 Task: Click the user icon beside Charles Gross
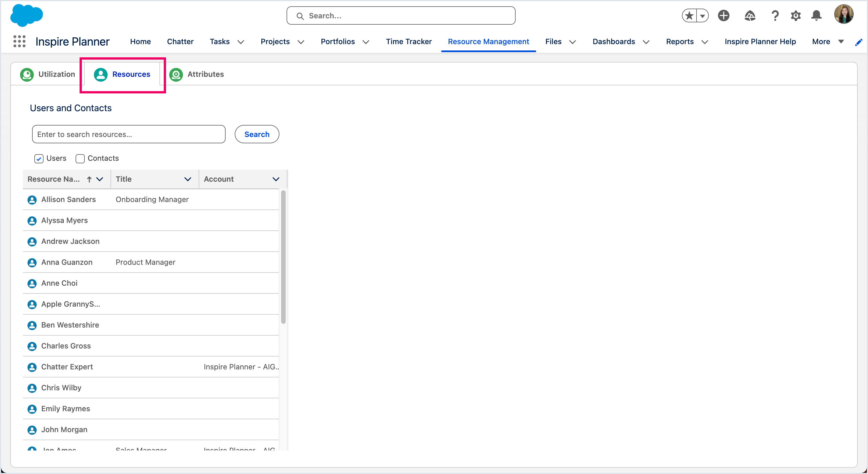[32, 346]
